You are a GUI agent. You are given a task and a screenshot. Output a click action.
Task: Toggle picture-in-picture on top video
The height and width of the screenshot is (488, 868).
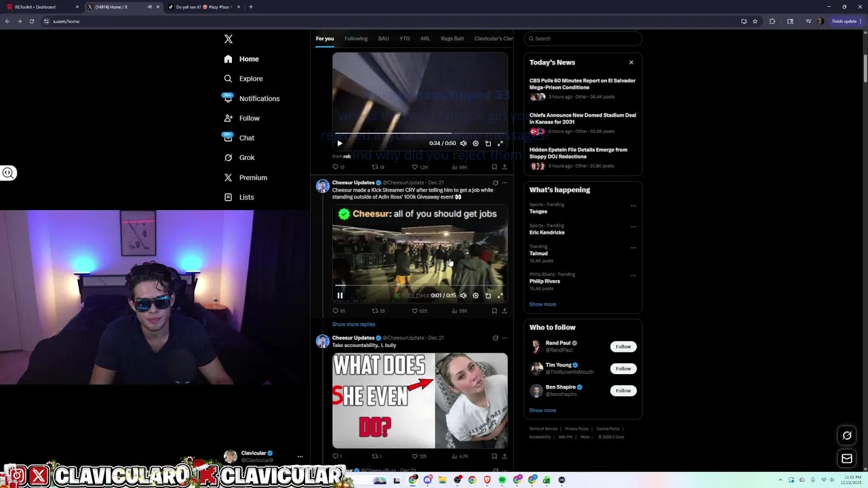pos(488,143)
